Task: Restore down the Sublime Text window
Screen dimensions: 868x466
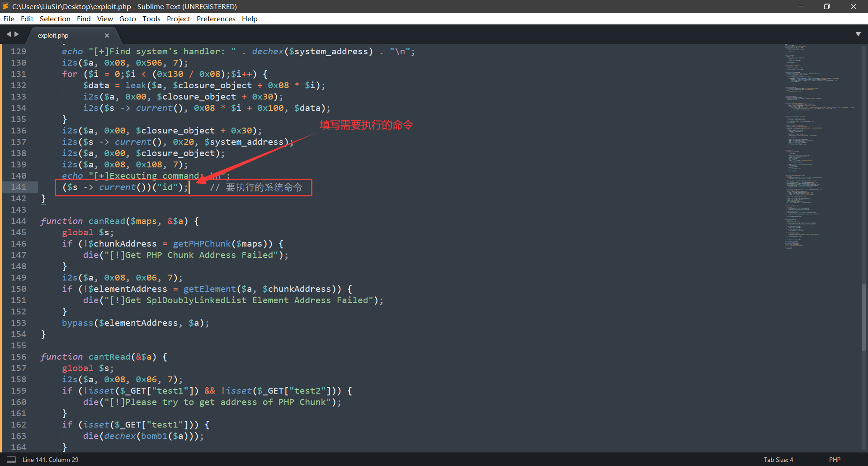Action: pos(827,6)
